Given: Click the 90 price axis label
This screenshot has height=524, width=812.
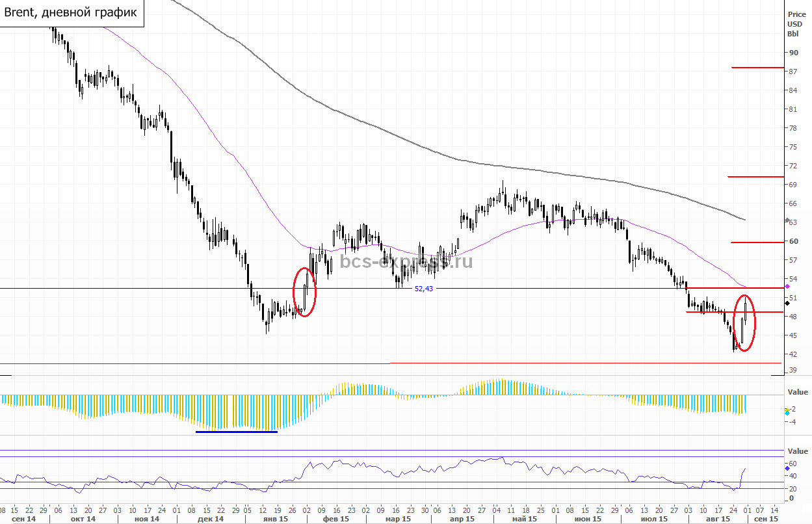Looking at the screenshot, I should click(793, 53).
